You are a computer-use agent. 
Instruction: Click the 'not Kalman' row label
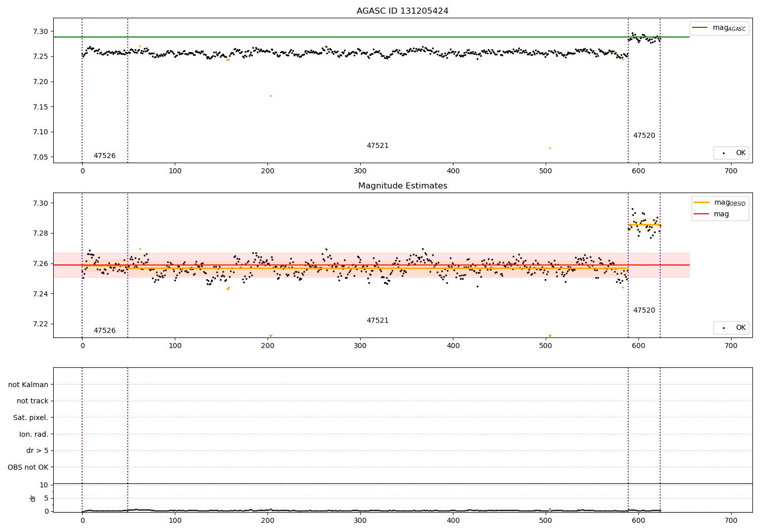tap(28, 385)
